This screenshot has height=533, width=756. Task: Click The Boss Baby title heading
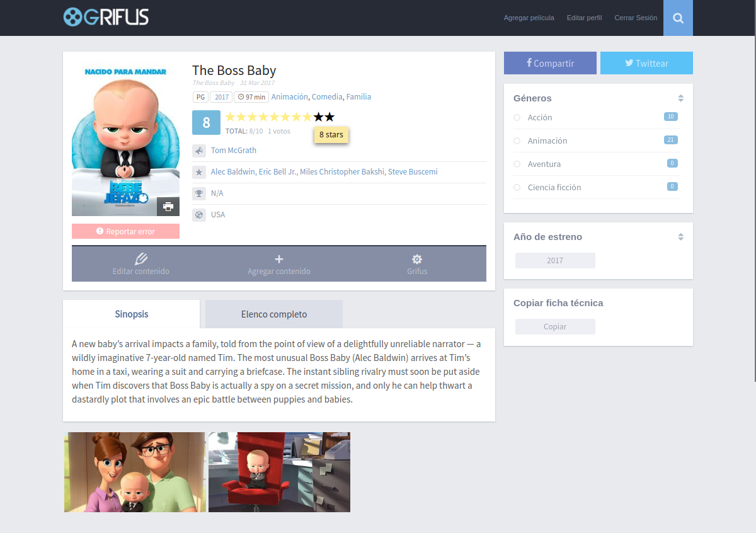coord(234,71)
